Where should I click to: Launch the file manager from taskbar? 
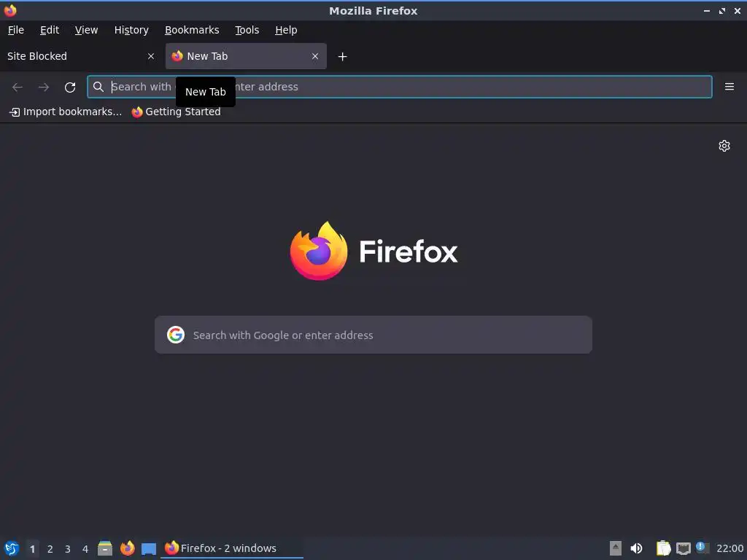pos(105,548)
